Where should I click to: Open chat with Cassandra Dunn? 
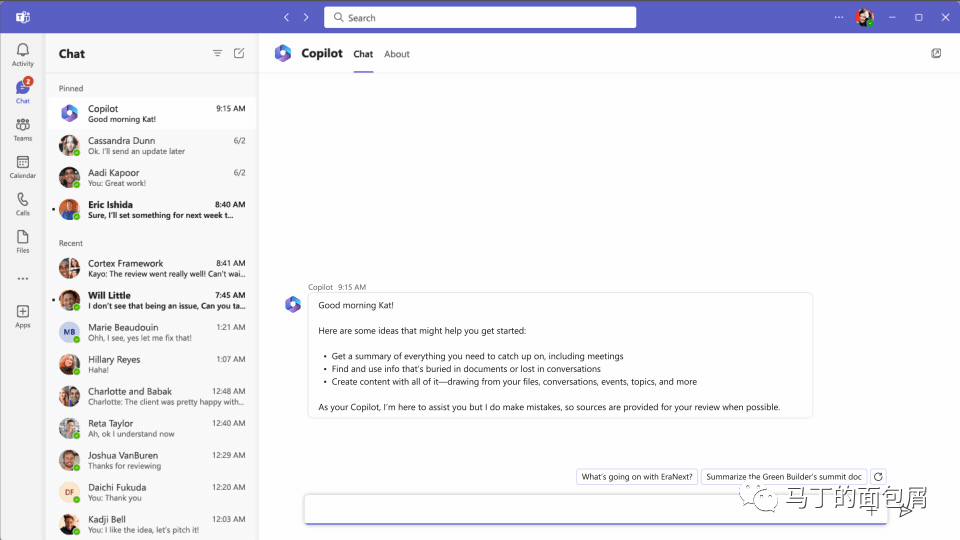pos(152,145)
